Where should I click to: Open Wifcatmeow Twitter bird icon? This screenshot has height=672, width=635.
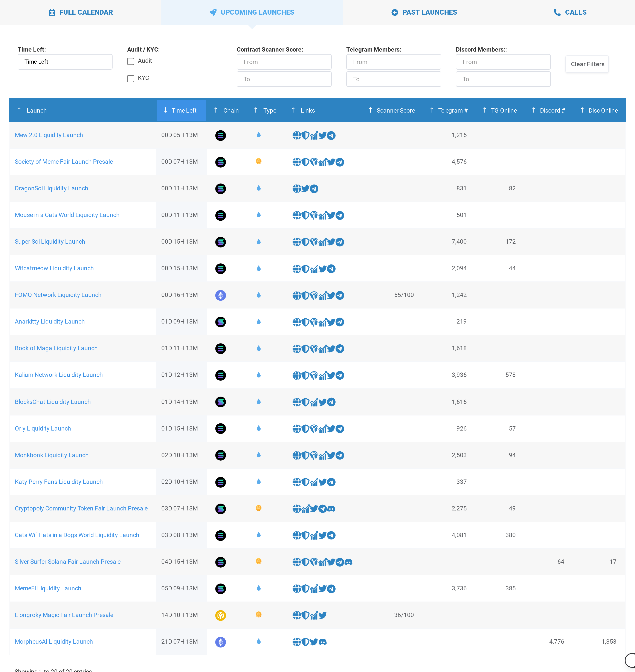[323, 269]
